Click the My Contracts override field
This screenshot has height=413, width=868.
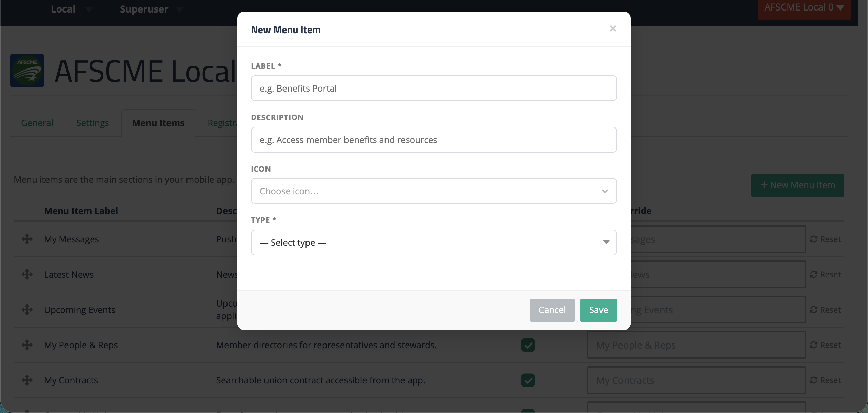pyautogui.click(x=696, y=380)
